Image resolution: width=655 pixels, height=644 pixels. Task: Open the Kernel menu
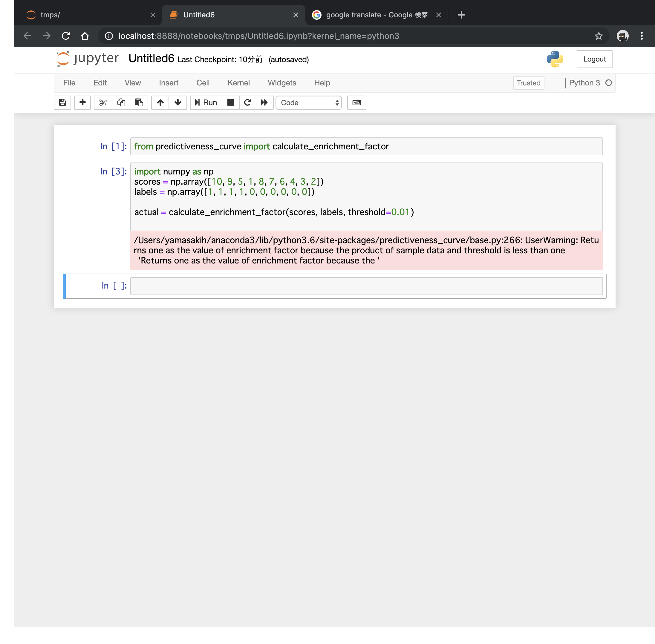coord(238,82)
